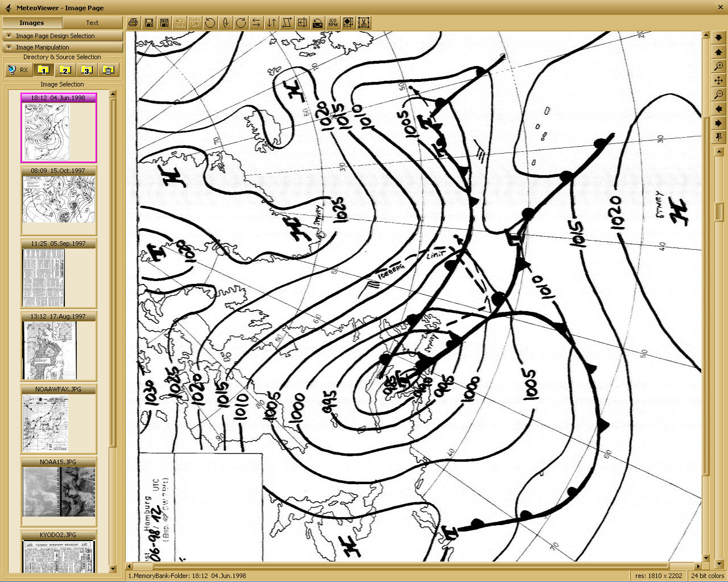Image resolution: width=728 pixels, height=582 pixels.
Task: Flip the image vertically
Action: click(272, 23)
